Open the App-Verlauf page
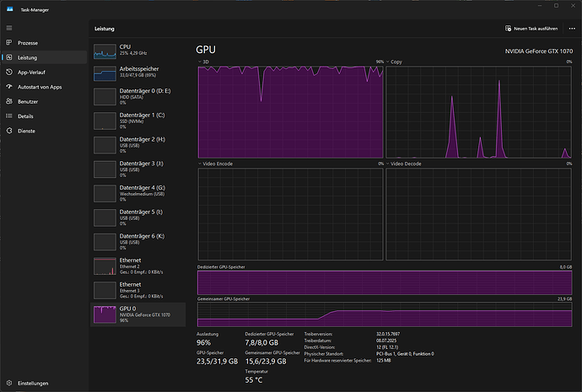Image resolution: width=582 pixels, height=392 pixels. coord(45,72)
